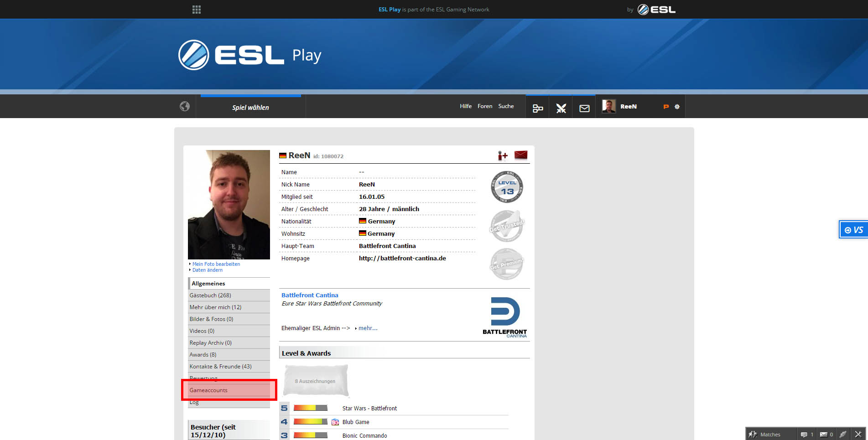Click the Blub Game level bar

coord(310,422)
